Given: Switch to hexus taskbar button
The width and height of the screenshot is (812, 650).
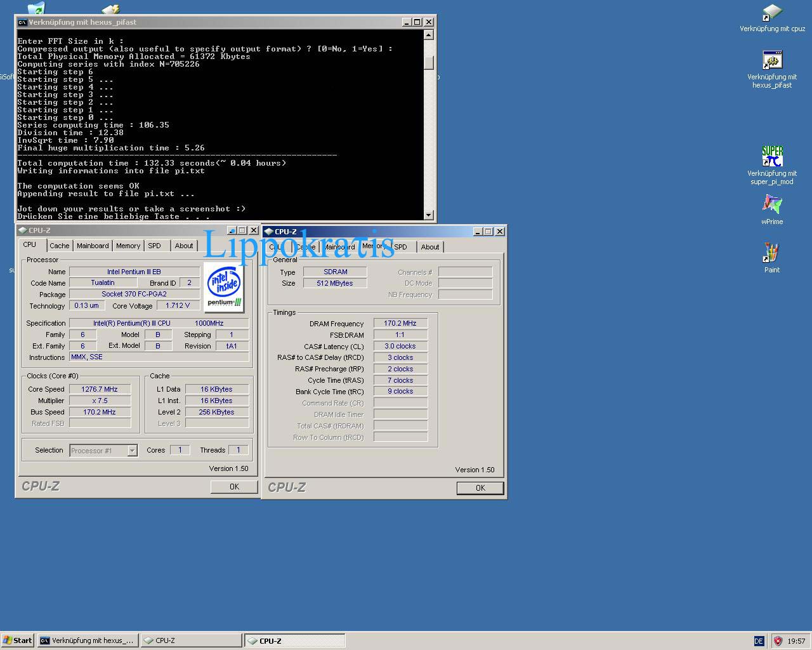Looking at the screenshot, I should coord(88,640).
